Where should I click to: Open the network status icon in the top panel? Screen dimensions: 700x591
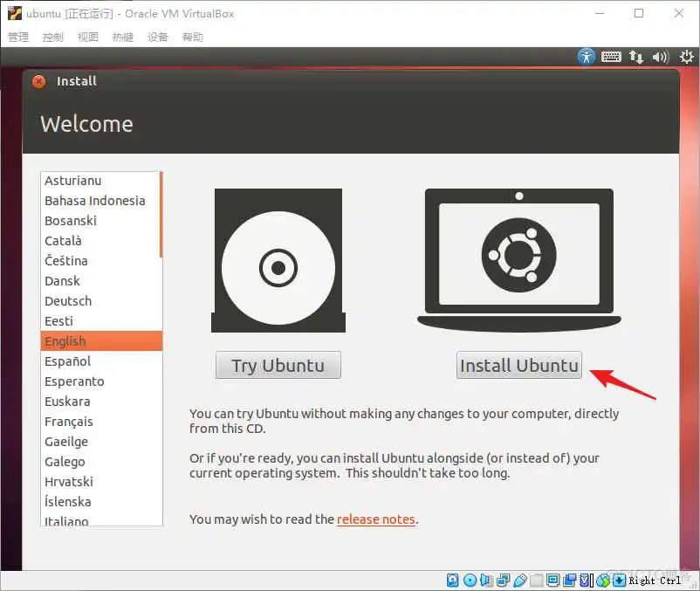coord(636,56)
